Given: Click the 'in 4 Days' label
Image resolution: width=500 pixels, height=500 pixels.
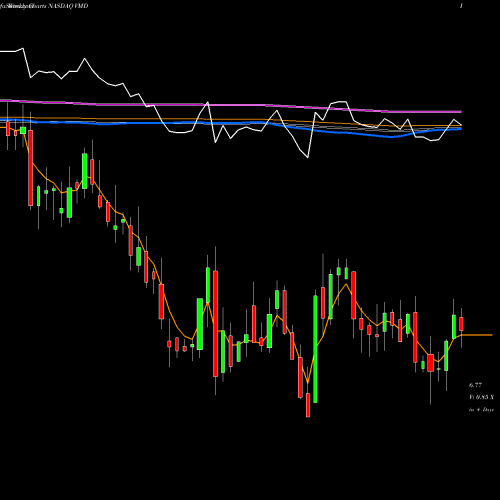Looking at the screenshot, I should pos(481,410).
